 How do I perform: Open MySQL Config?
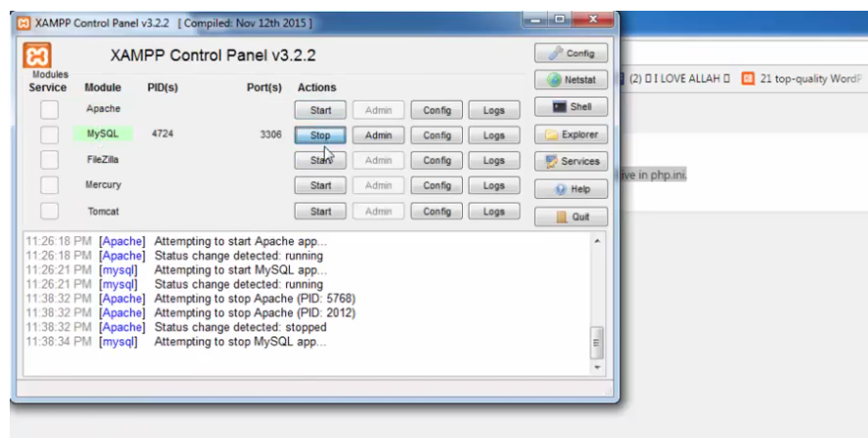click(436, 135)
